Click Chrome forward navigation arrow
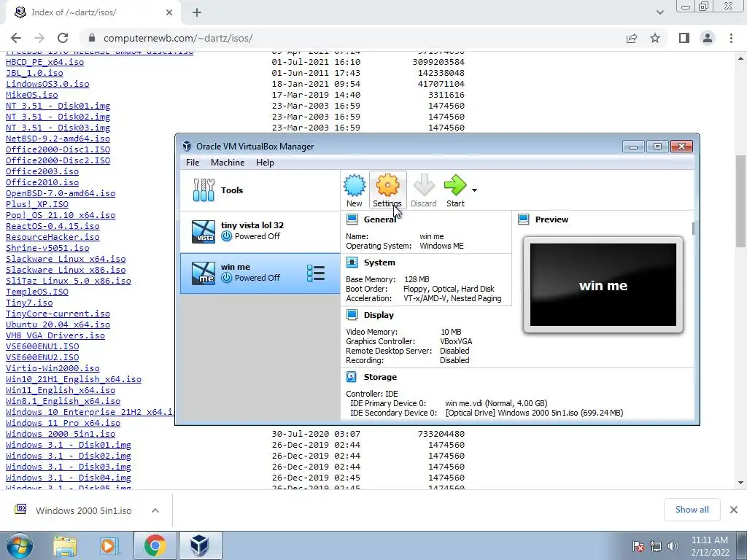Image resolution: width=747 pixels, height=560 pixels. 39,38
